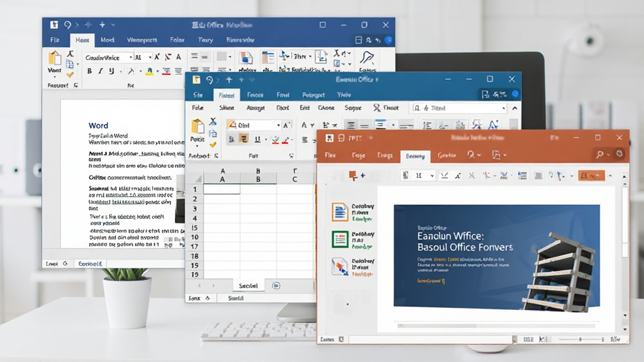
Task: Toggle the first alignment button in the spreadsheet ribbon
Action: coord(350,125)
